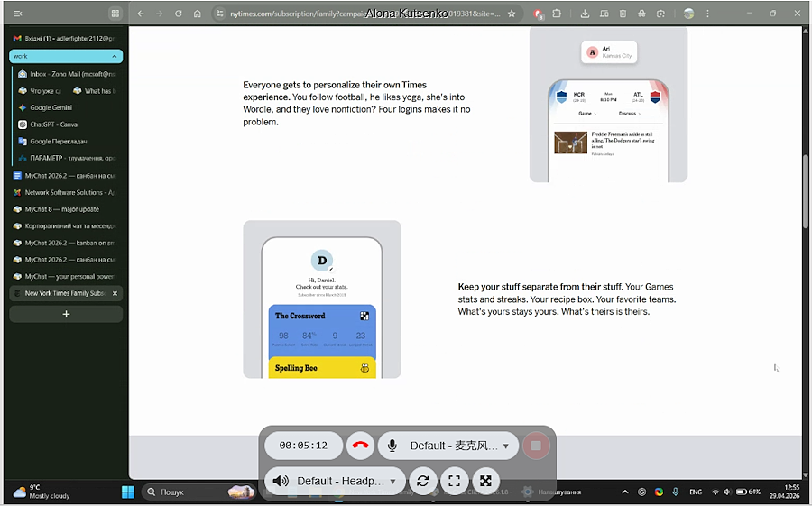The width and height of the screenshot is (812, 506).
Task: Open the Windows Start button
Action: (128, 492)
